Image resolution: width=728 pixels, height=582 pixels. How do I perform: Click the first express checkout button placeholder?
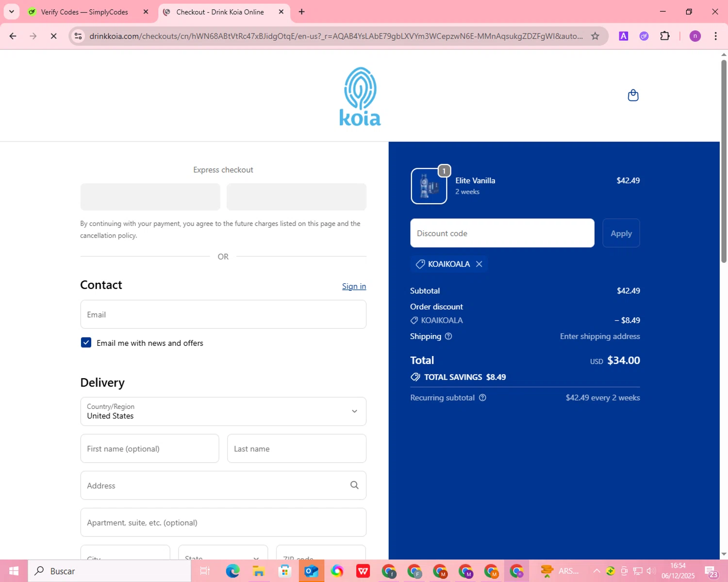click(150, 197)
